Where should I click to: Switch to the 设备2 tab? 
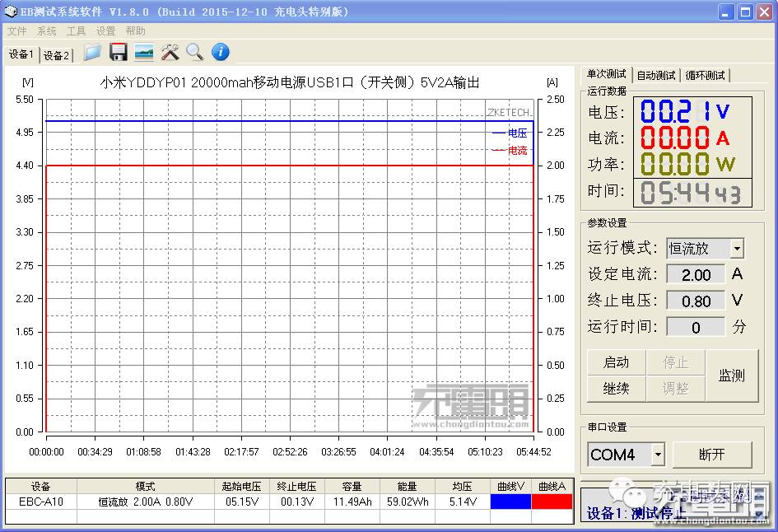pos(56,55)
